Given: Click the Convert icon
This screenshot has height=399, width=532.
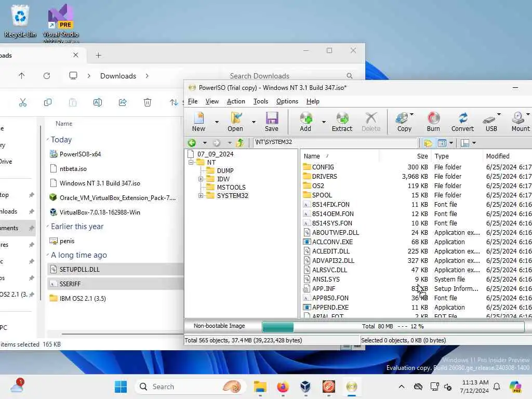Looking at the screenshot, I should (x=462, y=122).
